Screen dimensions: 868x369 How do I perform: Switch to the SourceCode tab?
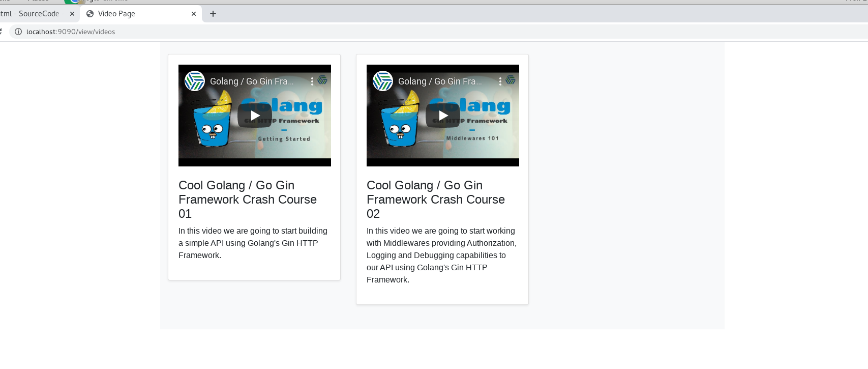pos(31,14)
